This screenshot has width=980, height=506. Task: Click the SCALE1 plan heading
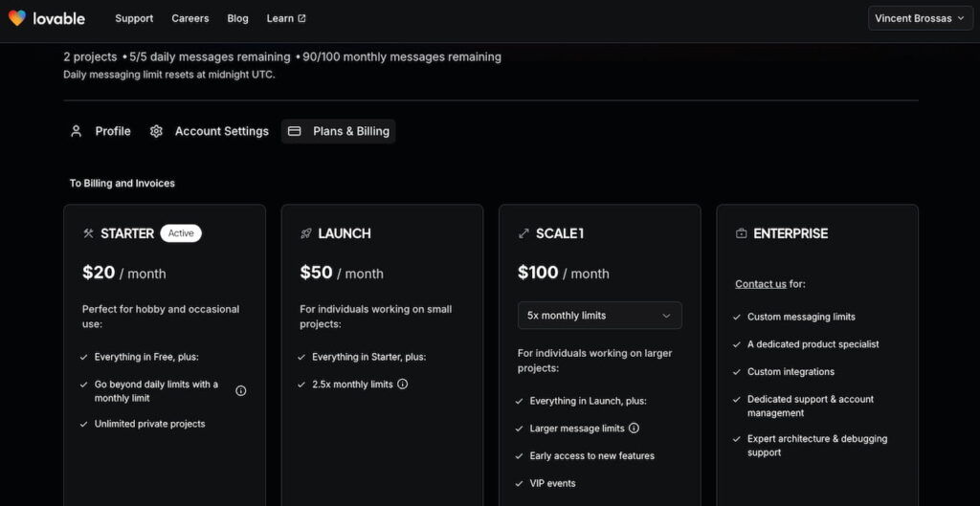tap(560, 233)
